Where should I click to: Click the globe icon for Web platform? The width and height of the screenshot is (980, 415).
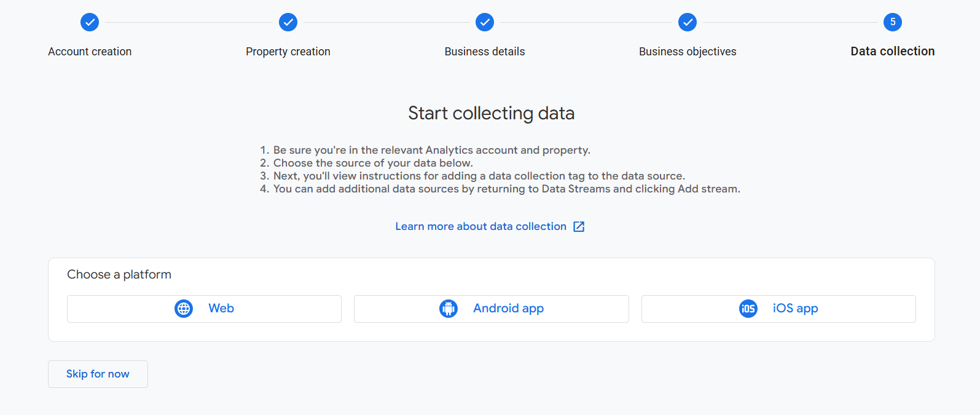184,309
